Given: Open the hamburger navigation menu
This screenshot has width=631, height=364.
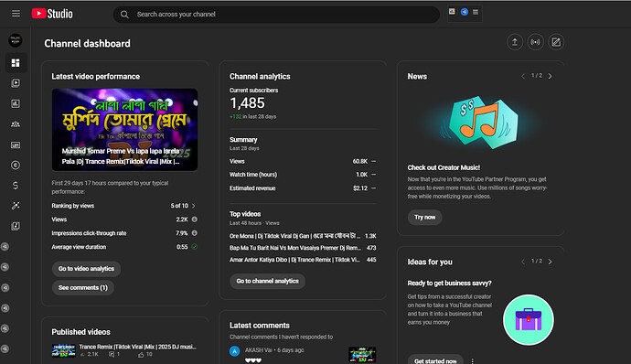Looking at the screenshot, I should pyautogui.click(x=16, y=14).
